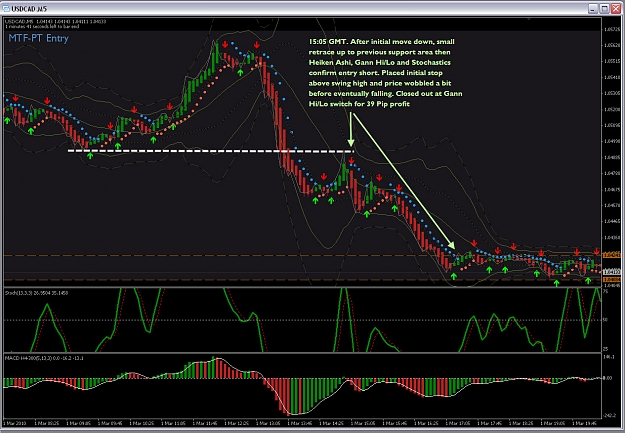Click the 'seconds left to bar end' text
625x433 pixels.
(x=42, y=26)
